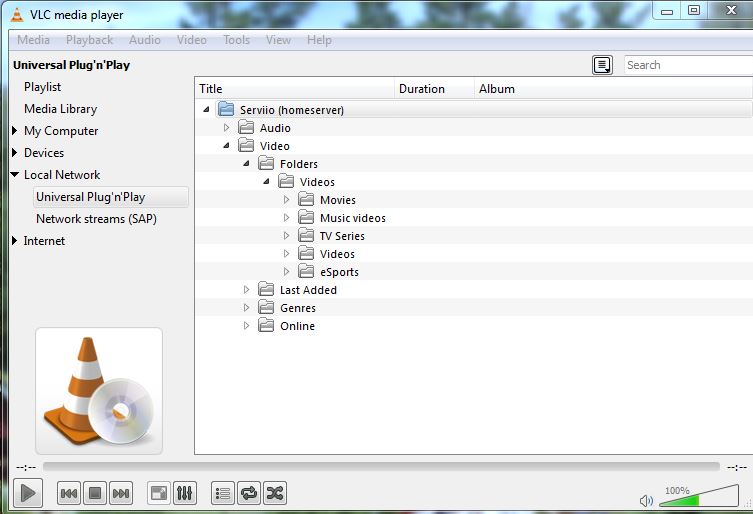Open extended settings equalizer icon
753x514 pixels.
click(185, 493)
